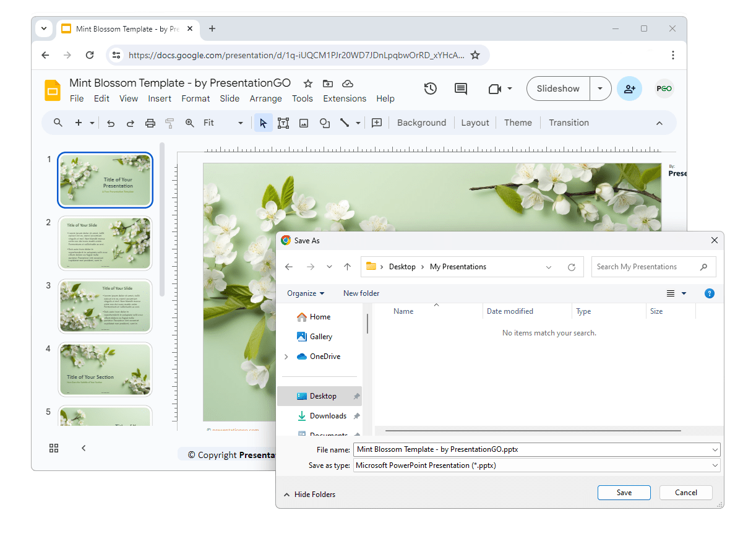Click the search menus magnifier icon

point(58,123)
